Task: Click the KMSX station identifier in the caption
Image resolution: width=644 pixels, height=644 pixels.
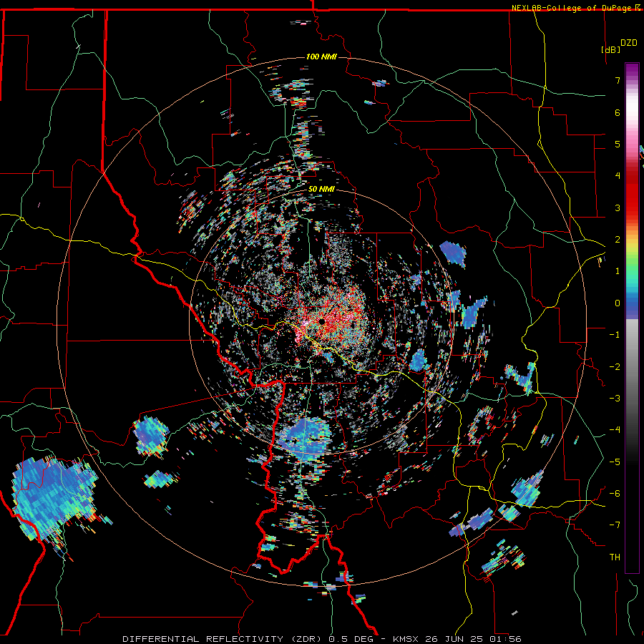Action: pos(405,639)
